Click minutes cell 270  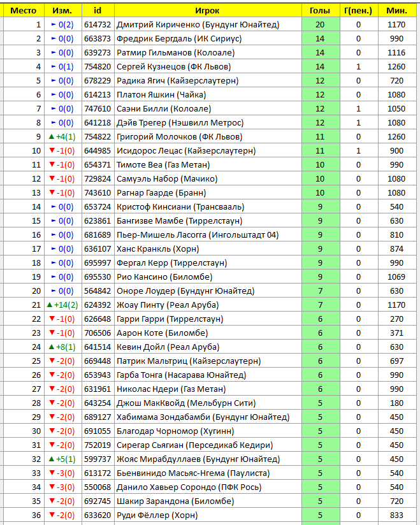point(397,319)
